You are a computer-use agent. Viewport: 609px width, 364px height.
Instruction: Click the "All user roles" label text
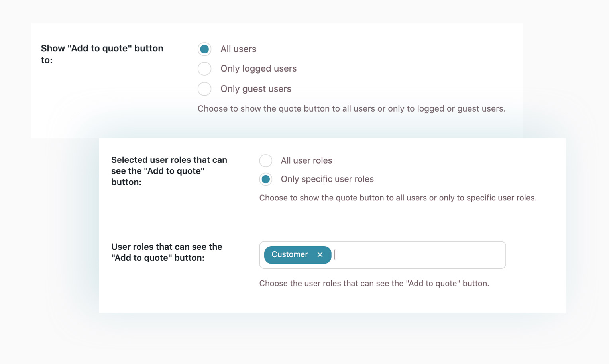(306, 160)
